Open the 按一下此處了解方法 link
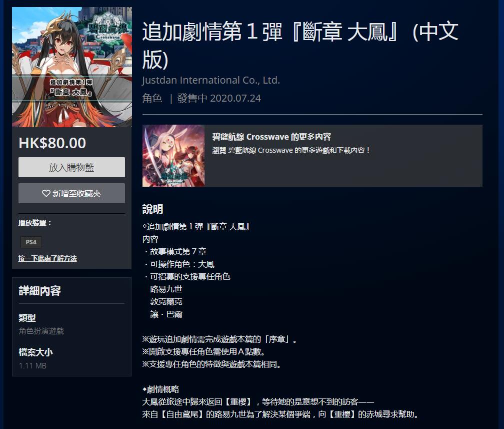 47,258
